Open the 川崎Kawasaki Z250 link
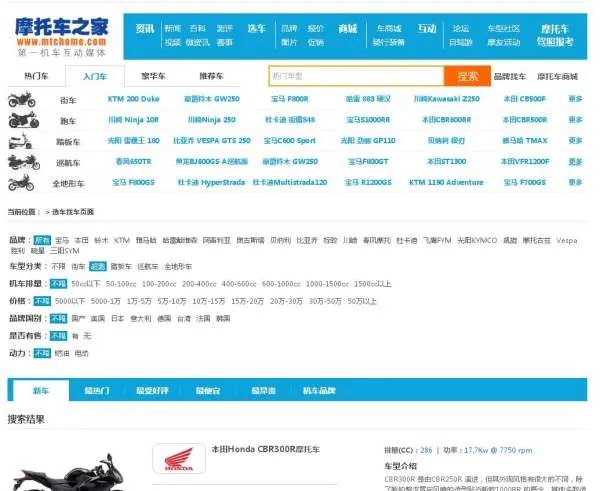 click(x=447, y=99)
